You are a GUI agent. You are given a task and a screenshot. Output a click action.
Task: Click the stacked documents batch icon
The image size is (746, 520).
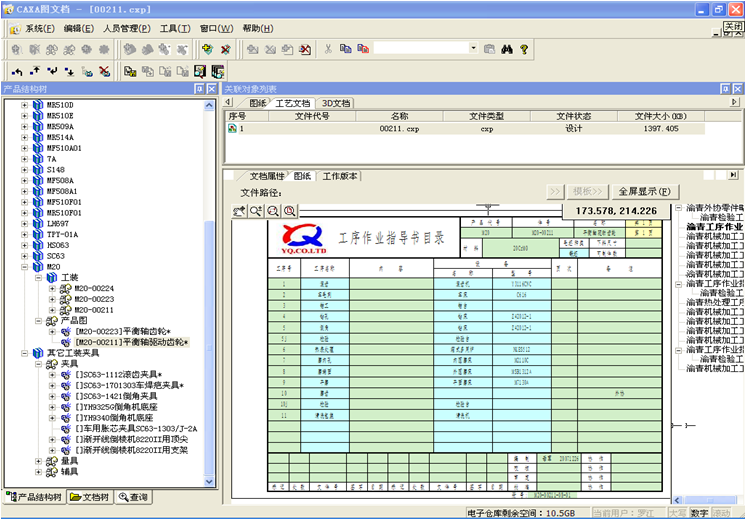click(217, 72)
